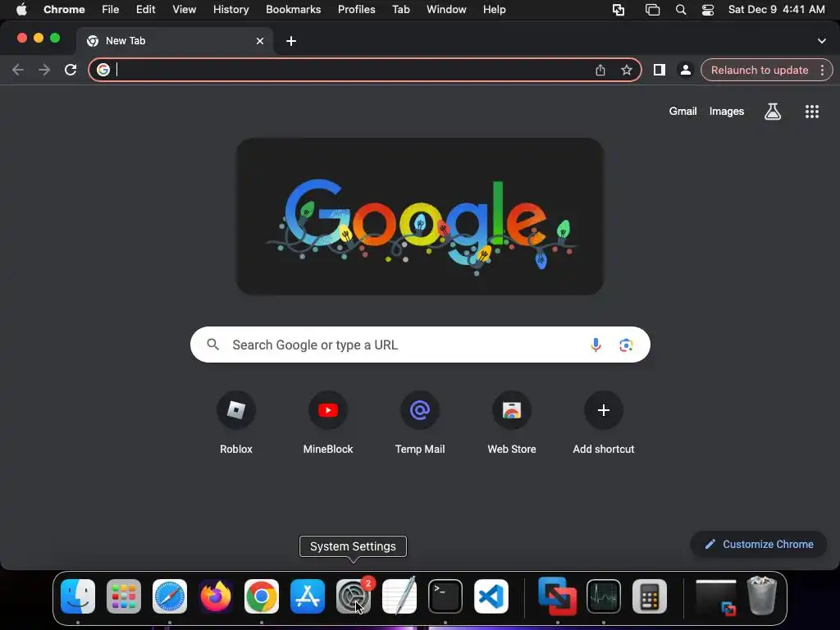Open the Trash in the Dock

(762, 596)
